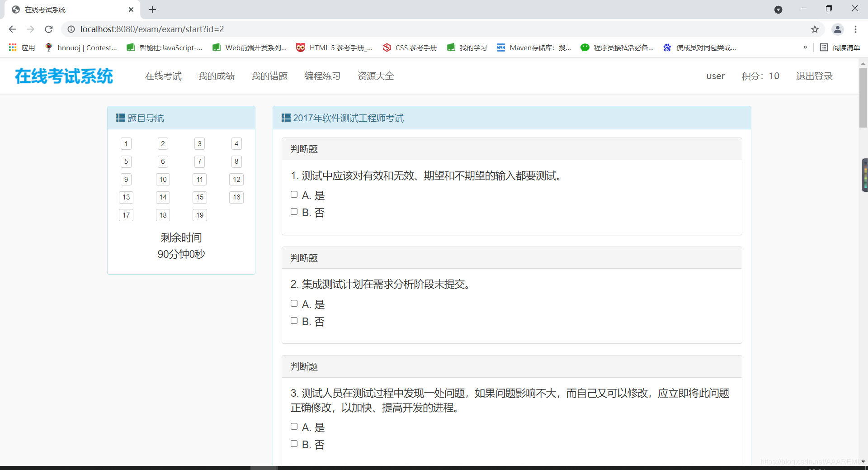Open the 在线考试 nav menu
This screenshot has height=470, width=868.
coord(163,76)
